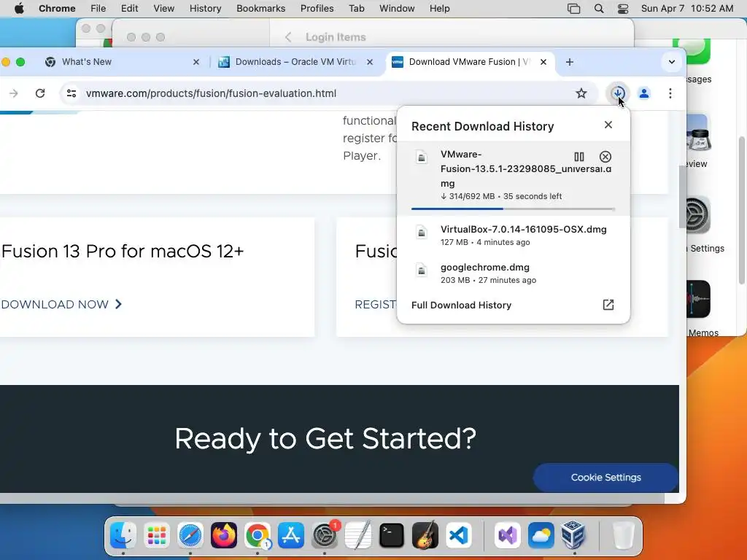Open the Window menu
747x560 pixels.
click(397, 9)
